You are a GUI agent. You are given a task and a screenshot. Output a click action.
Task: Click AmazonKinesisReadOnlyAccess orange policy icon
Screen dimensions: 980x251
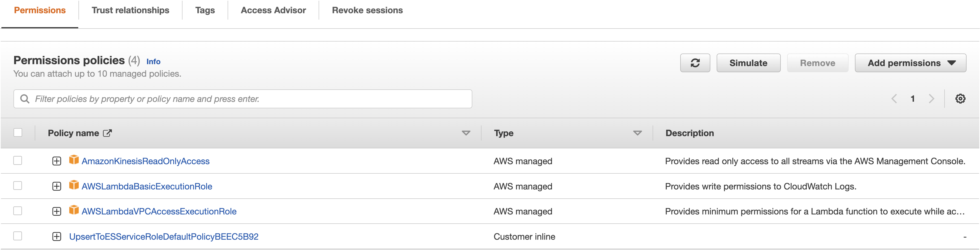(x=74, y=160)
